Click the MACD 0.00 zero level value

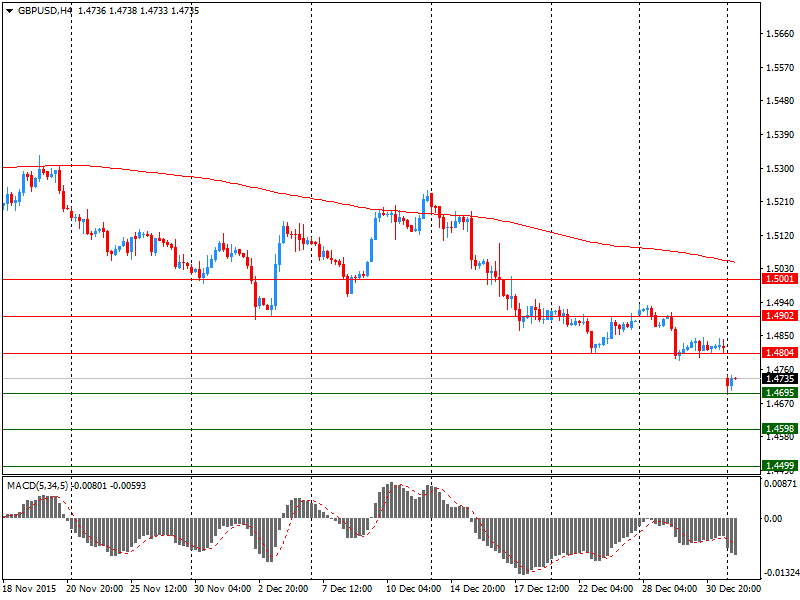(773, 518)
